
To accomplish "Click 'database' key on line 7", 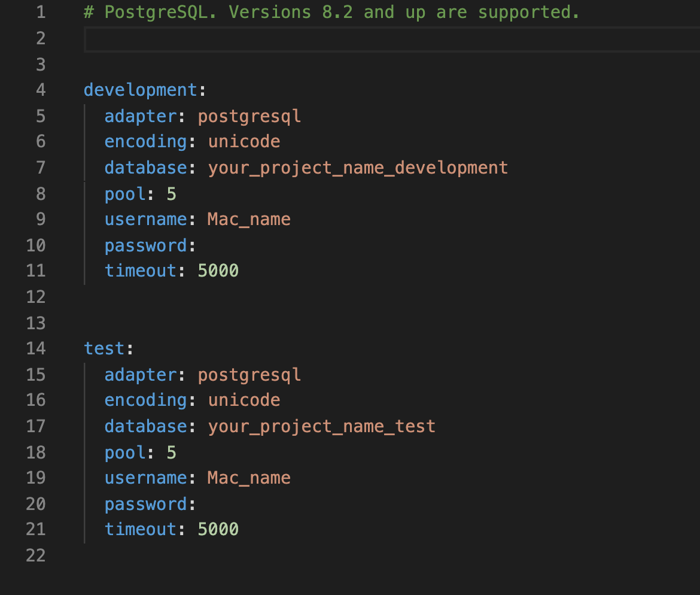I will point(145,168).
